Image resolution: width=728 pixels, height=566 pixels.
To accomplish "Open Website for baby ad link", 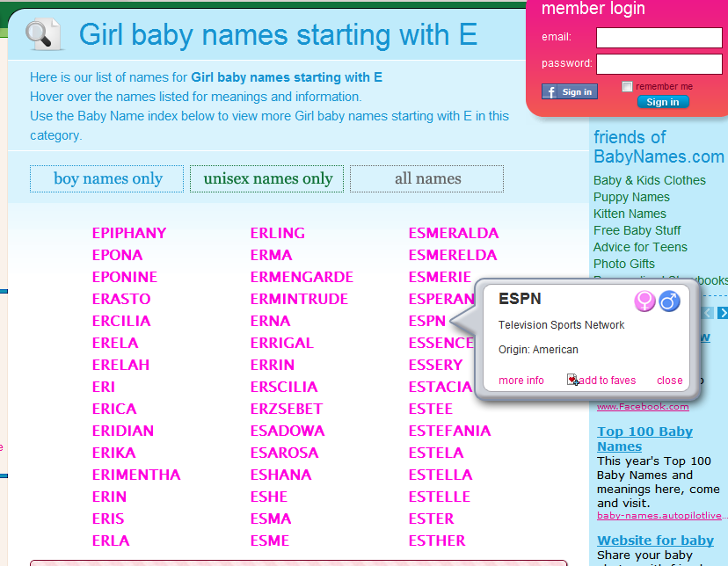I will coord(655,541).
